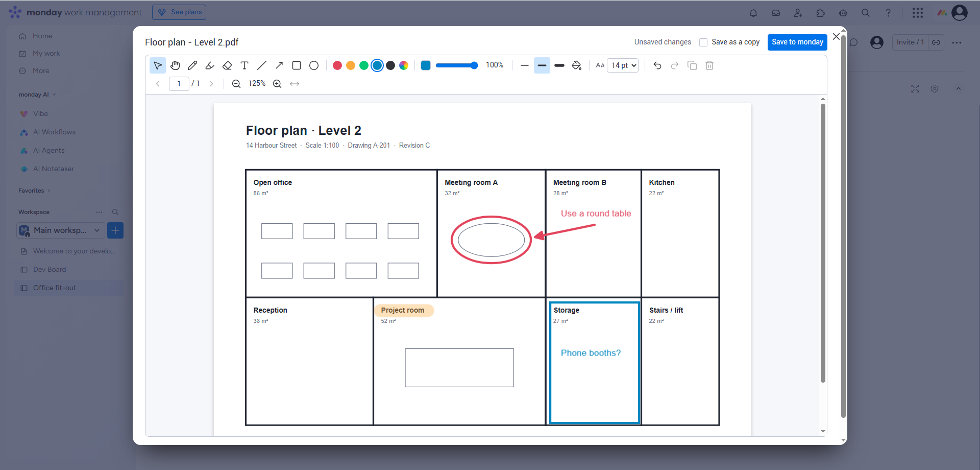Screen dimensions: 980x470
Task: Expand the monday AI section
Action: 37,95
